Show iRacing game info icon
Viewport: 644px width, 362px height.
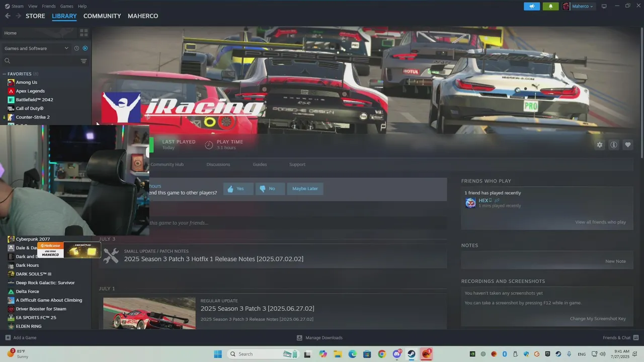613,145
